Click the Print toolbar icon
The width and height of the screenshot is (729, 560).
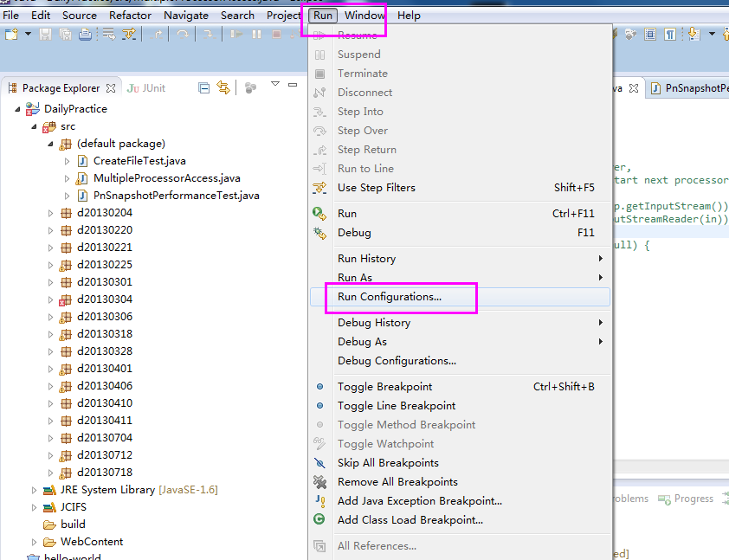(85, 34)
